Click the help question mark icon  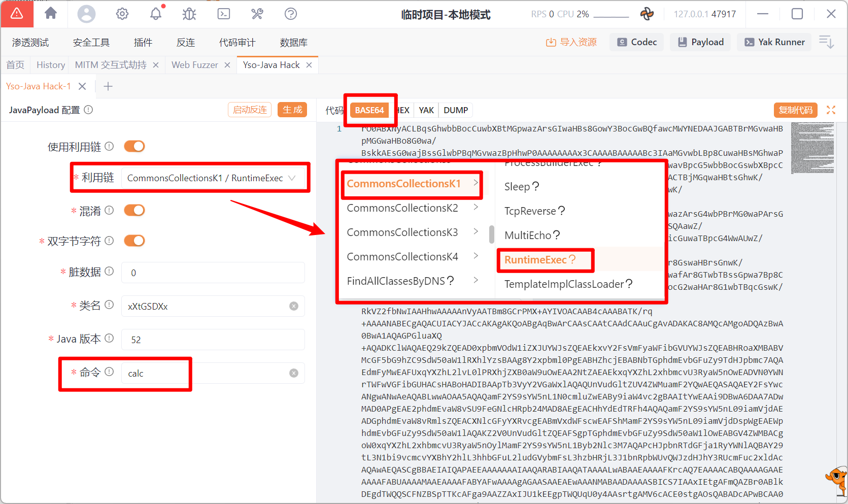tap(291, 14)
